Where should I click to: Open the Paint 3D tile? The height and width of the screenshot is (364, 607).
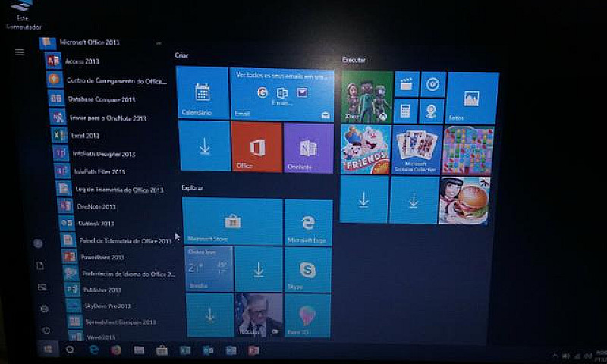click(x=307, y=315)
